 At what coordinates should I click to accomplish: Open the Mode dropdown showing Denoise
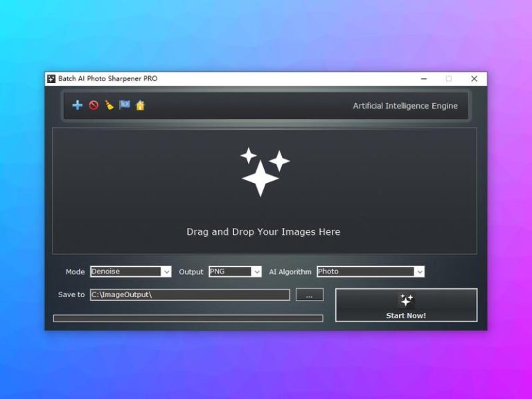point(131,272)
